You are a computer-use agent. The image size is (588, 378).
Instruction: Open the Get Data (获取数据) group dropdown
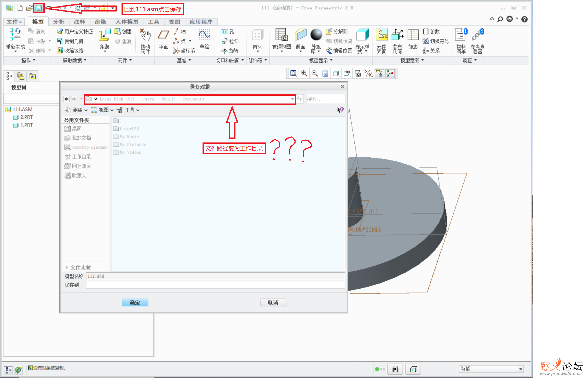coord(75,61)
